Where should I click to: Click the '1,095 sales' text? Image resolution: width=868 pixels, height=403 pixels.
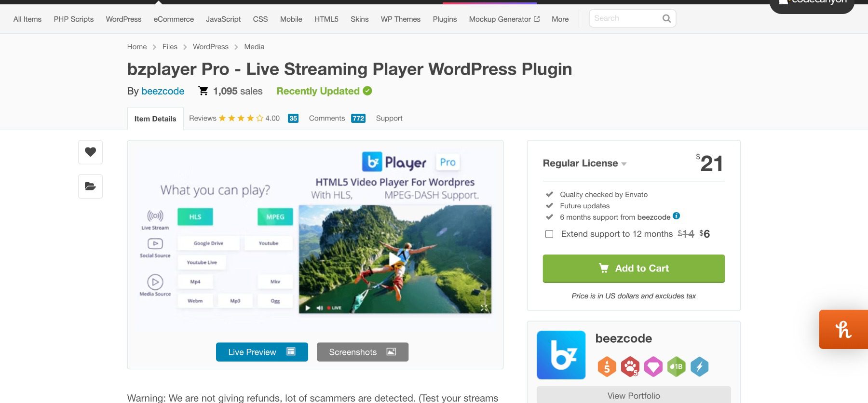238,91
